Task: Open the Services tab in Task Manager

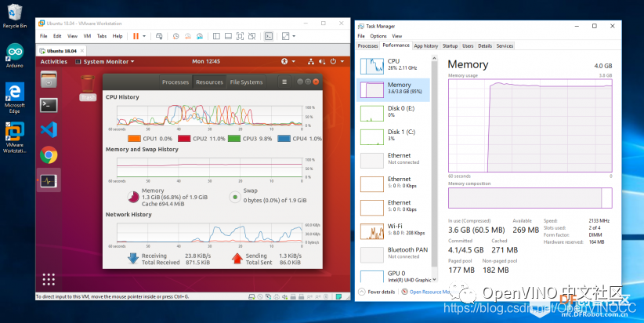Action: pos(505,46)
